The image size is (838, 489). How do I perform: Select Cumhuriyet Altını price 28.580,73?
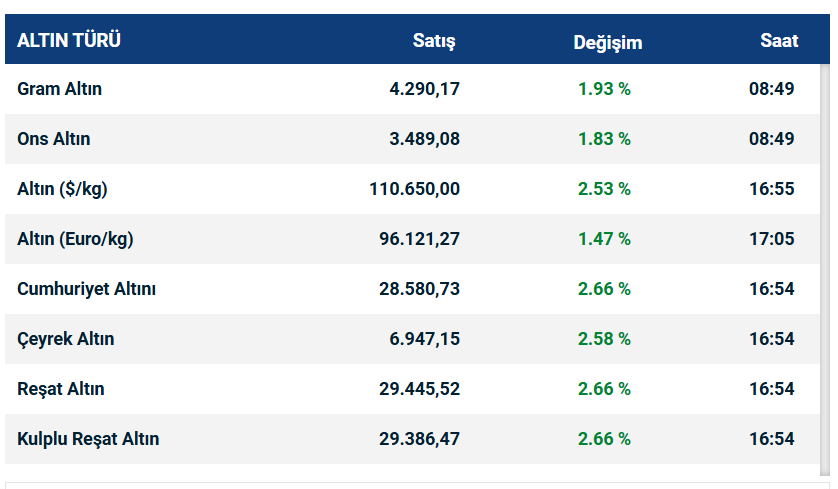[419, 289]
